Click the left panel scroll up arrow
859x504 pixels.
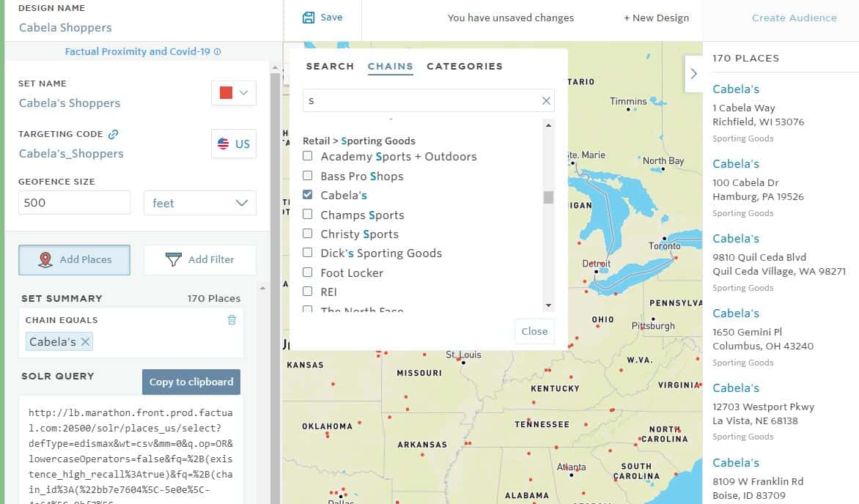coord(275,68)
